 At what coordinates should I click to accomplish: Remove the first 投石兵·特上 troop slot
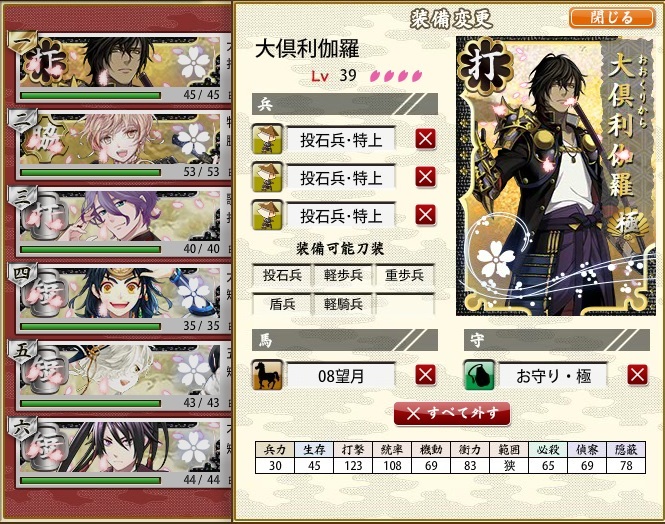pyautogui.click(x=425, y=139)
